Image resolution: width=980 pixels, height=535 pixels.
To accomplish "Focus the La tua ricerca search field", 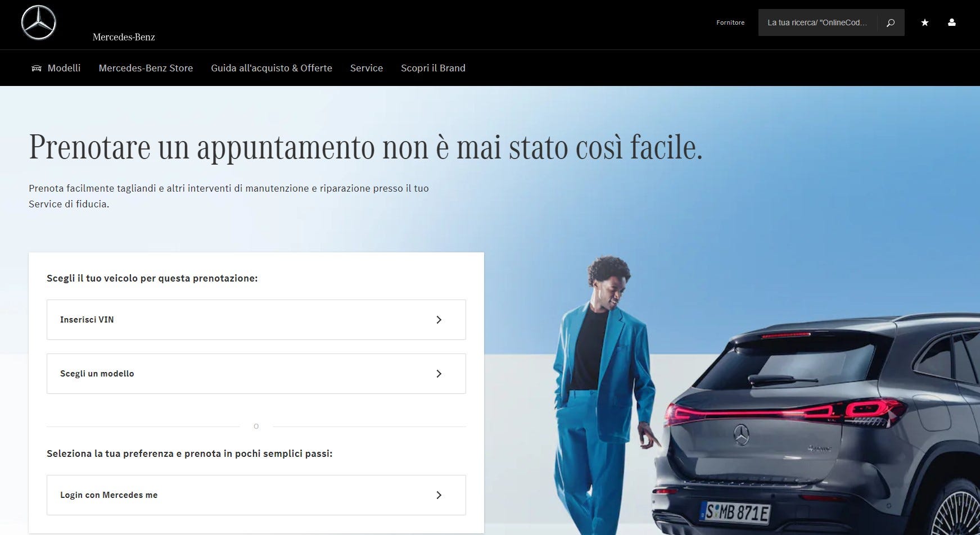I will coord(818,22).
